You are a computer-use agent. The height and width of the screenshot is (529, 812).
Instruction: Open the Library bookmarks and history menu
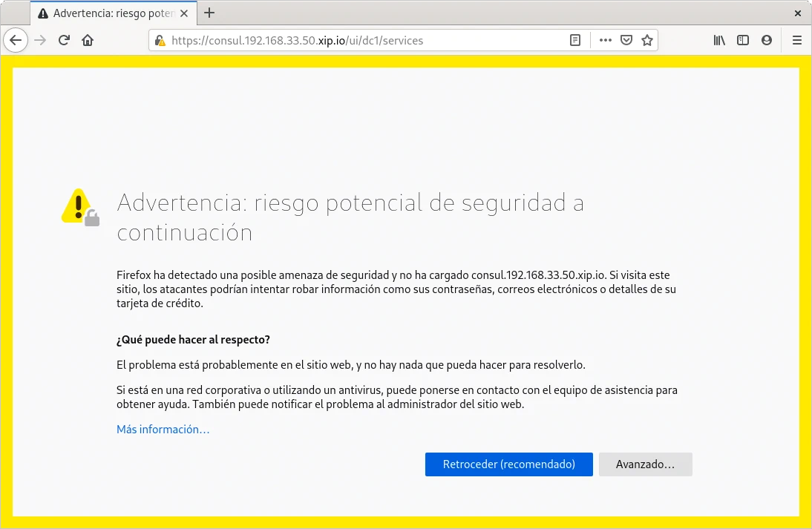719,40
